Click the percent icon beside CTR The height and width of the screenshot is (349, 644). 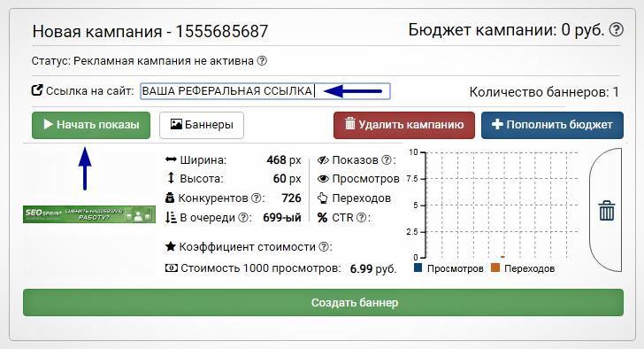pyautogui.click(x=322, y=217)
